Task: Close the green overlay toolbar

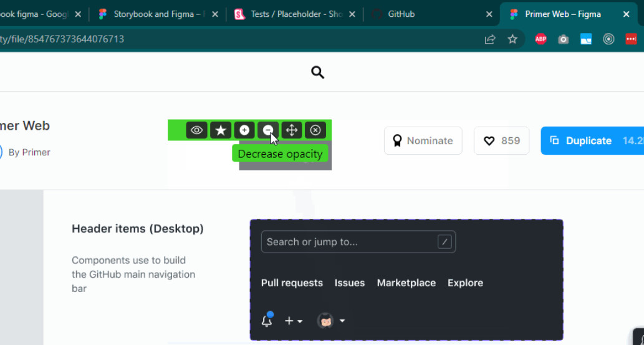Action: click(x=315, y=130)
